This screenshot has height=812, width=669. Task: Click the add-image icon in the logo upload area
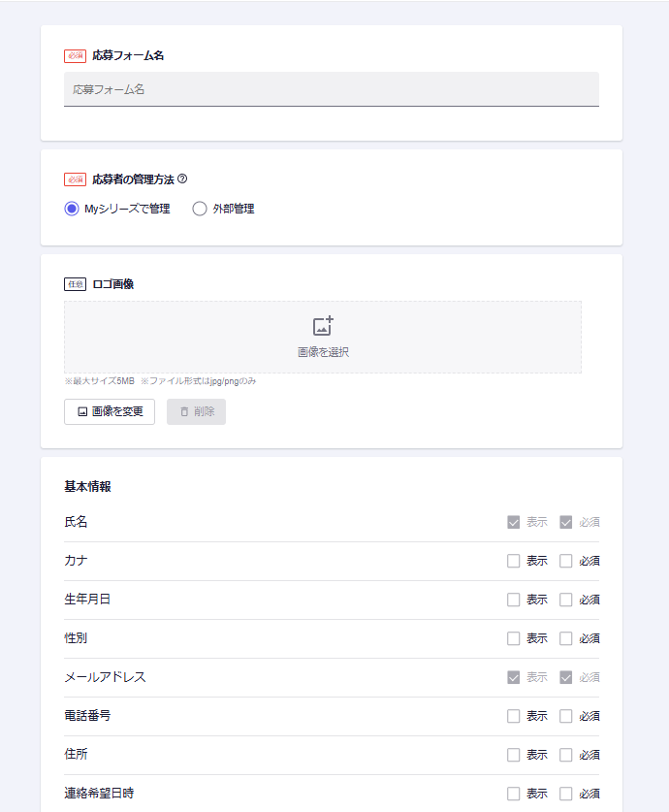323,327
